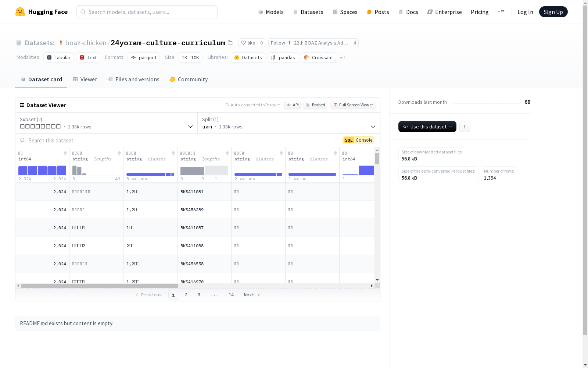Image resolution: width=588 pixels, height=368 pixels.
Task: Open the Pricing page
Action: [x=480, y=12]
